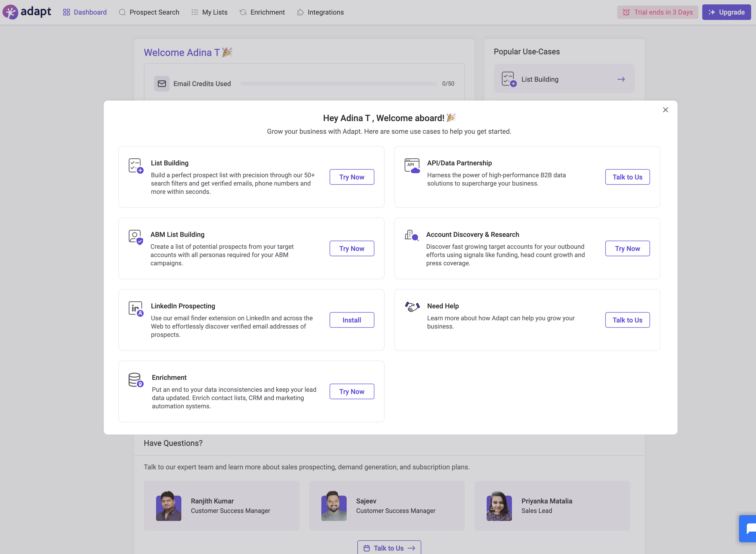This screenshot has width=756, height=554.
Task: Open the Dashboard tab
Action: [85, 12]
